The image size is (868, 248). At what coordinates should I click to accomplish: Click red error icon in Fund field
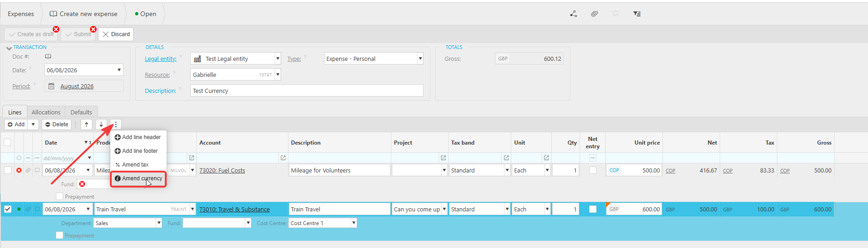click(82, 184)
